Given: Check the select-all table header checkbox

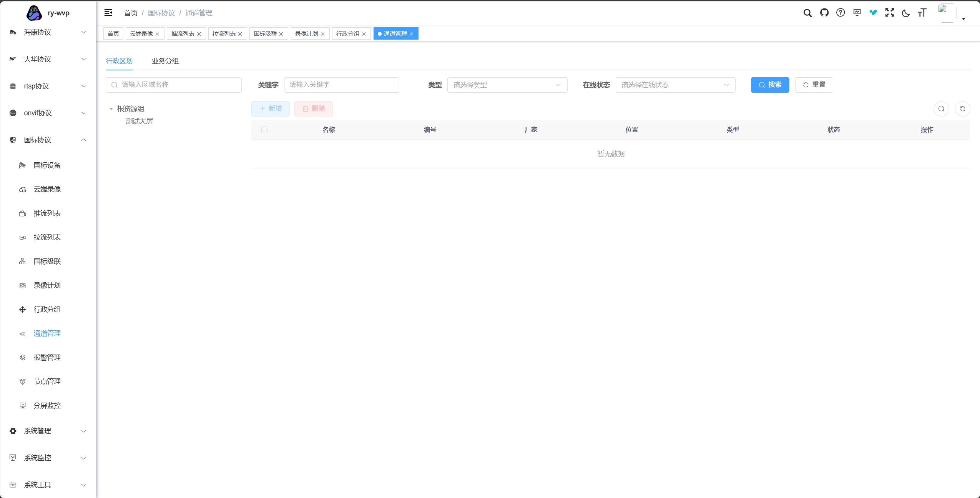Looking at the screenshot, I should (264, 130).
